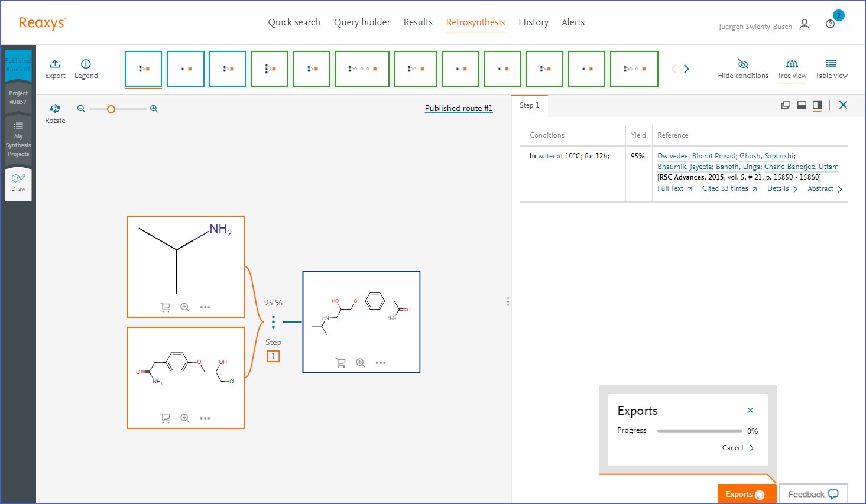The width and height of the screenshot is (866, 504).
Task: Open the Query builder menu
Action: (x=362, y=22)
